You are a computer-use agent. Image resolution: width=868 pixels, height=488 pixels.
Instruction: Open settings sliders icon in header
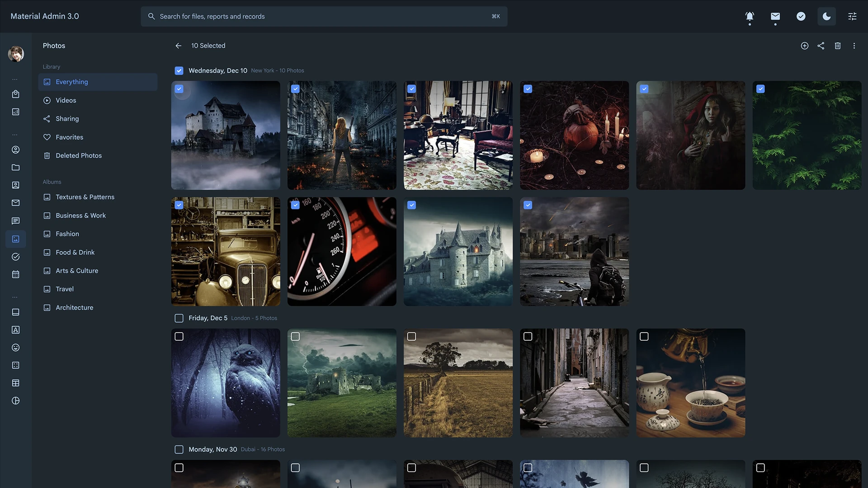pyautogui.click(x=852, y=17)
